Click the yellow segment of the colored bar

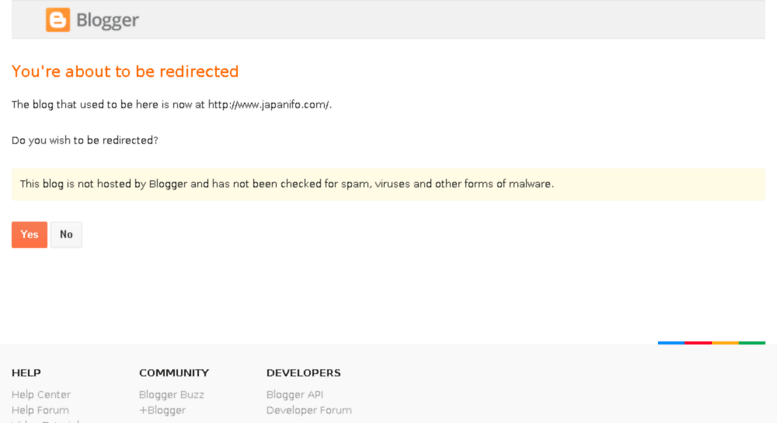pos(725,343)
